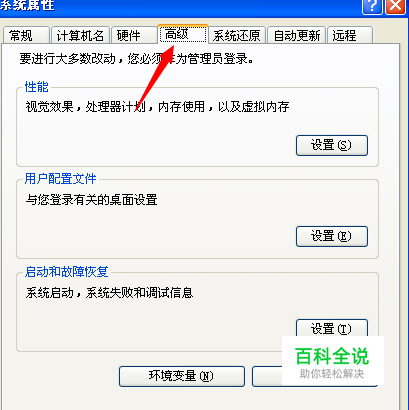Close the System Properties dialog

point(395,7)
